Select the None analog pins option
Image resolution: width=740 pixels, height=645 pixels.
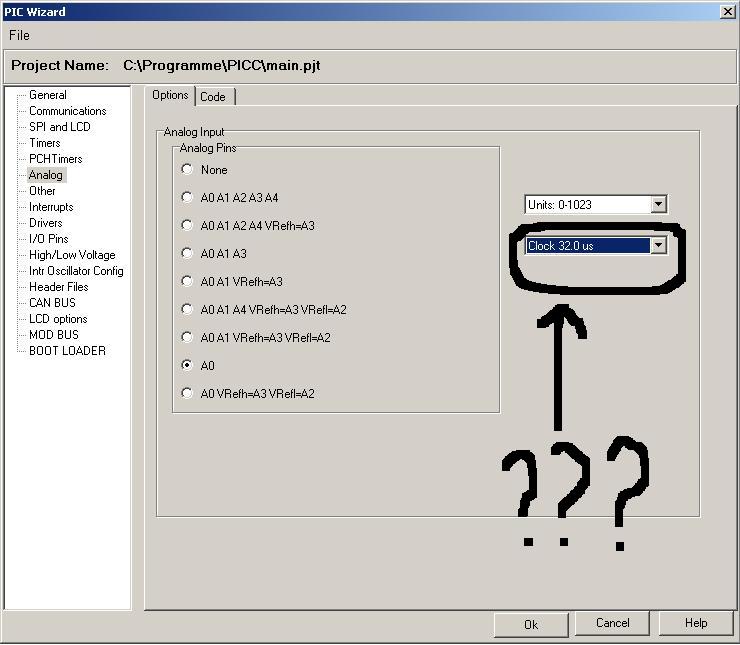[x=187, y=169]
